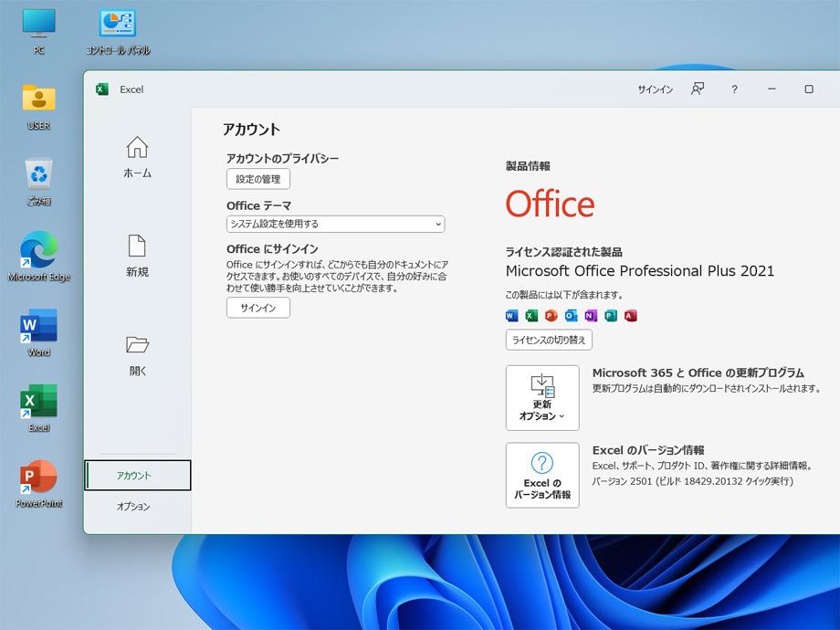Click サインイン in the title bar
840x630 pixels.
tap(656, 89)
